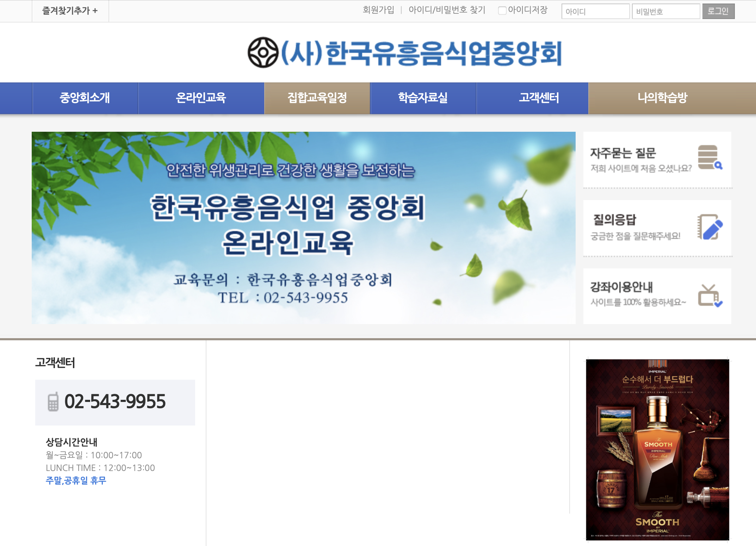
Task: Open the 학습자료실 menu
Action: tap(423, 98)
